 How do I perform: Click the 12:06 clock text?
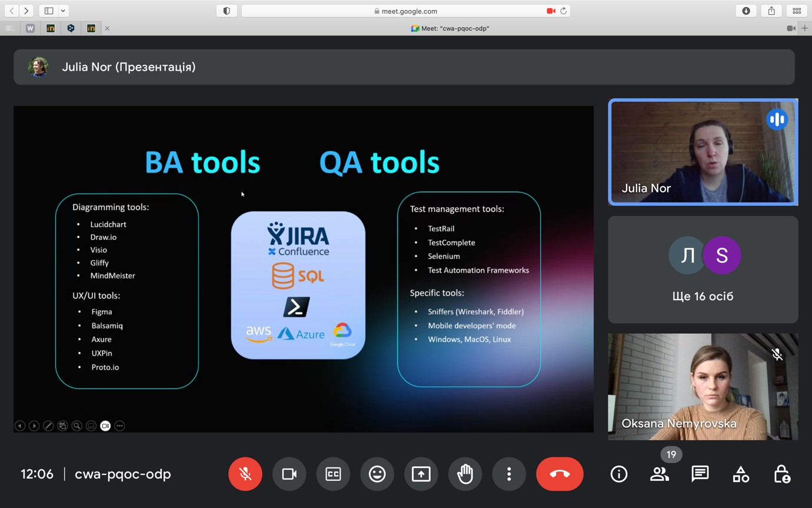[37, 474]
